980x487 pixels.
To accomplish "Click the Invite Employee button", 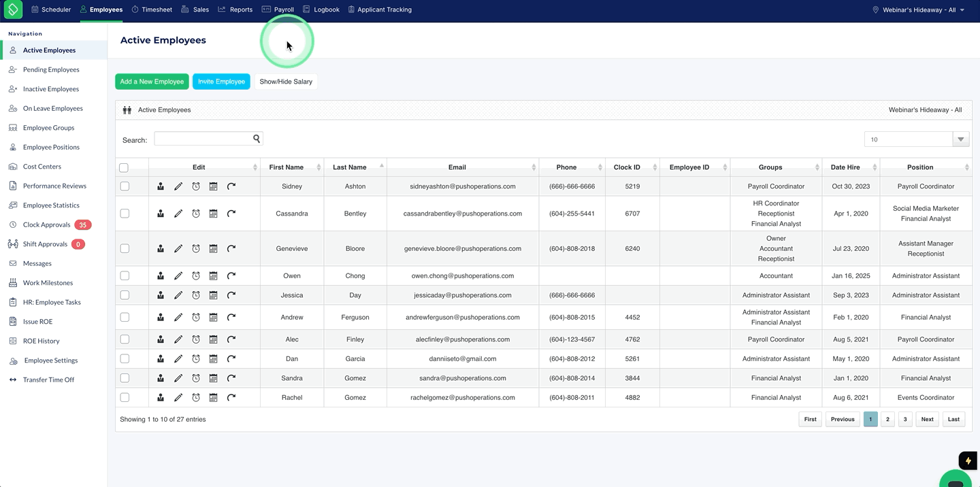I will 221,82.
